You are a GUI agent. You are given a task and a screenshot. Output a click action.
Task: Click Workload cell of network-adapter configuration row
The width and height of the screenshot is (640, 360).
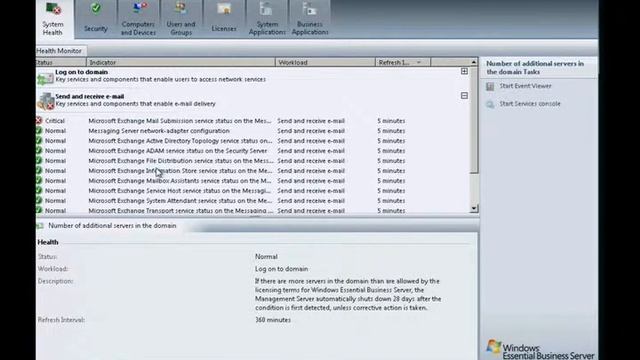[311, 131]
